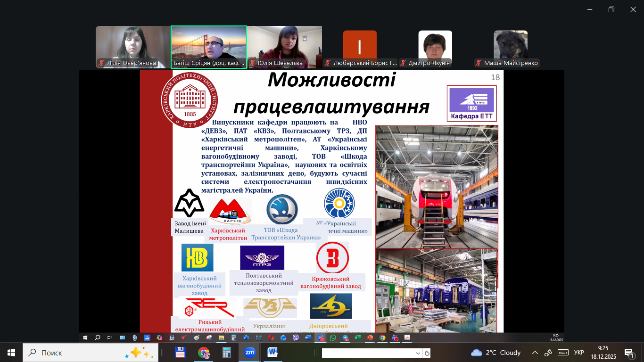
Task: Open the 2°C Cloudy weather widget
Action: pos(496,353)
